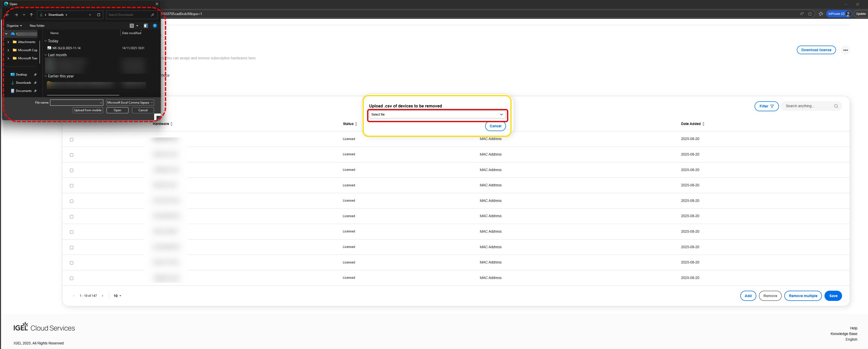Click the Remove multiple button
Image resolution: width=868 pixels, height=349 pixels.
803,296
